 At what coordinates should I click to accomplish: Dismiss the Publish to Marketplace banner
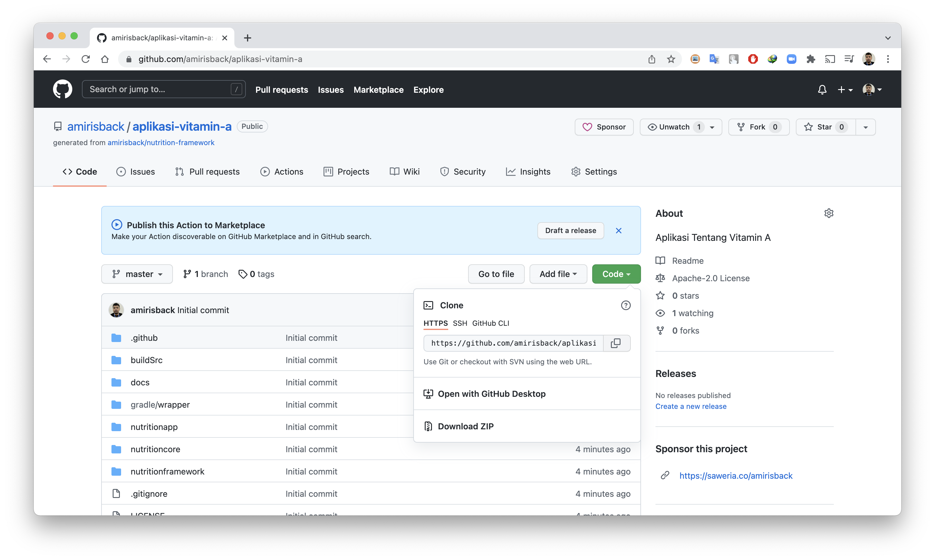[x=618, y=231]
